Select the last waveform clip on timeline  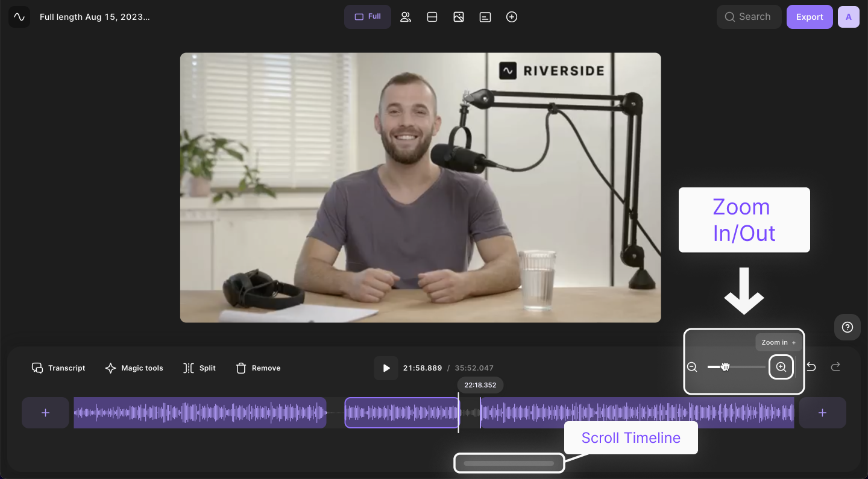click(x=637, y=413)
